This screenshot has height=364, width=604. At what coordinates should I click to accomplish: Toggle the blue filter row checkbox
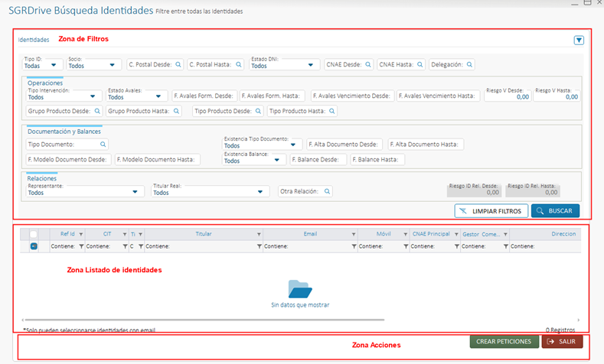(34, 246)
